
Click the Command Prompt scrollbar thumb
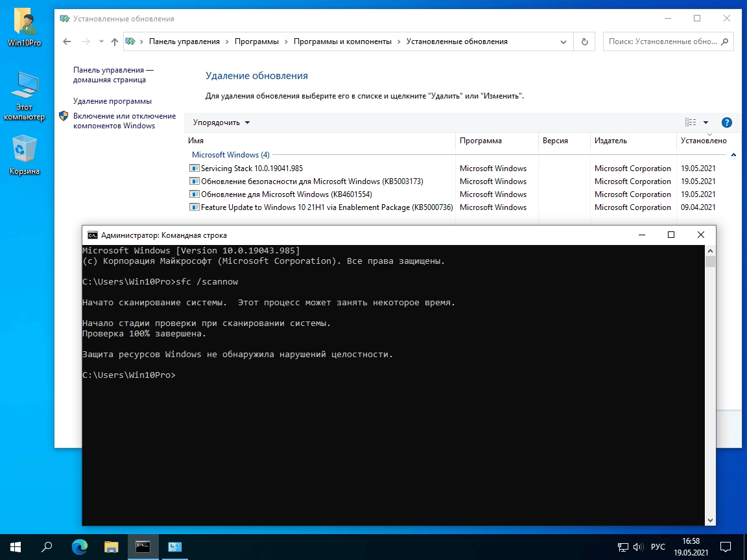click(710, 261)
